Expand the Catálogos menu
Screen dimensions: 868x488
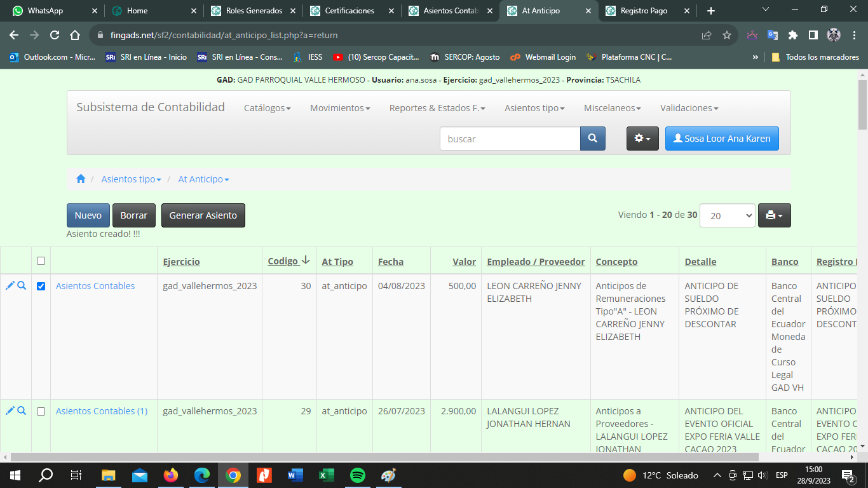(267, 108)
